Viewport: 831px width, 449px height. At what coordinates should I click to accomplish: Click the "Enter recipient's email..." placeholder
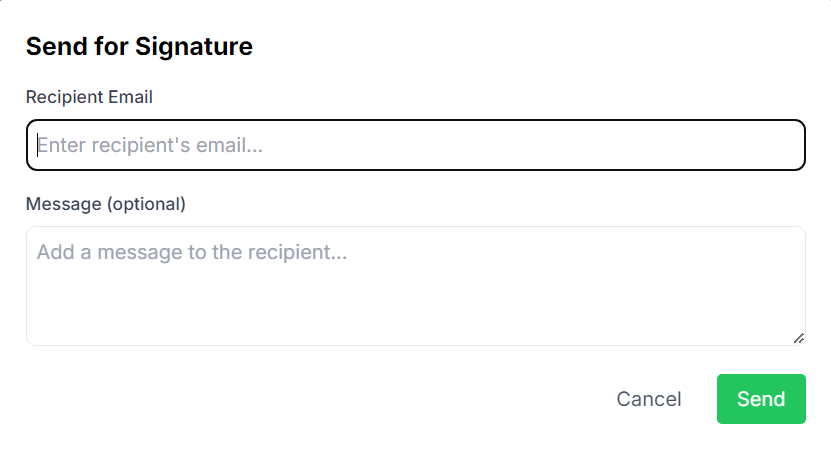point(150,145)
